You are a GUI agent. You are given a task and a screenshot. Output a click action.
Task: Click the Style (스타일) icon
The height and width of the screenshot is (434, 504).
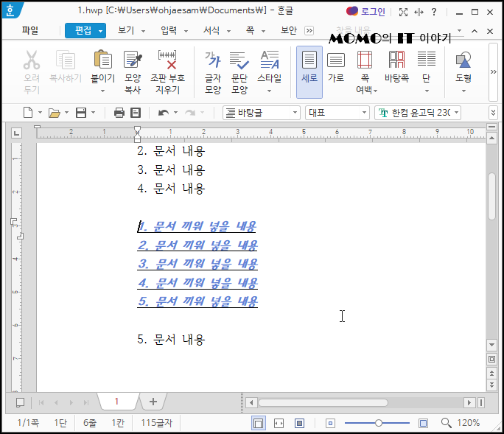270,60
